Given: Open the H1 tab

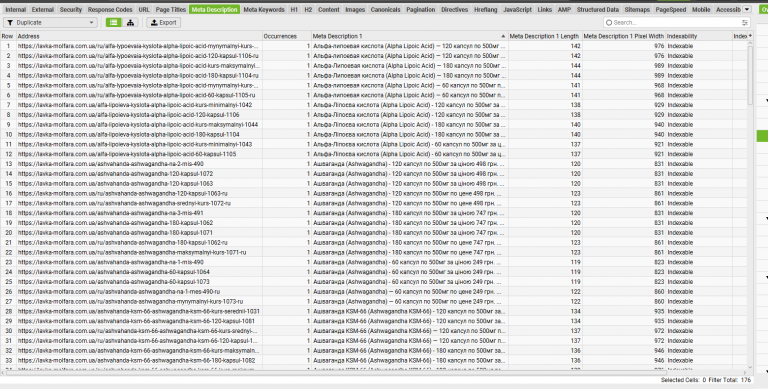Looking at the screenshot, I should click(294, 9).
